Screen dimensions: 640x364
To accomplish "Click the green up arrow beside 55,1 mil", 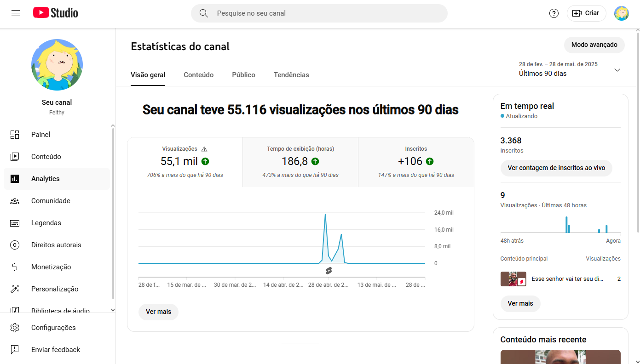I will point(205,161).
